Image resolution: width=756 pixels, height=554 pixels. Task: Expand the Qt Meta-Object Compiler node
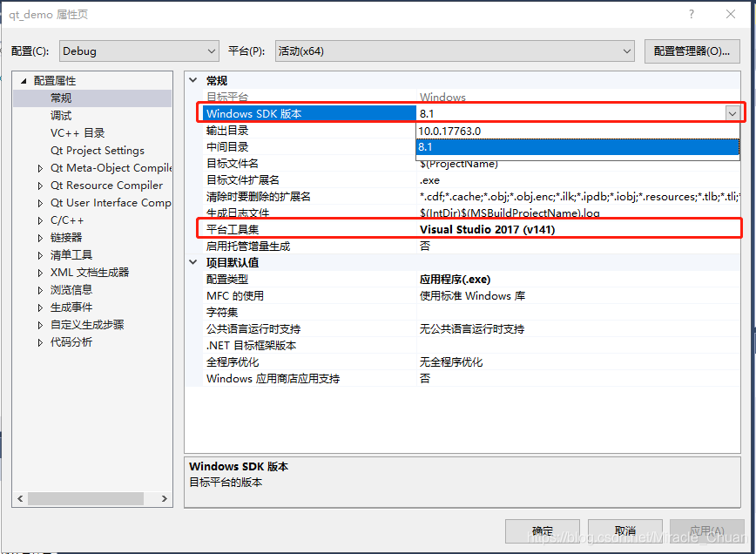point(40,168)
